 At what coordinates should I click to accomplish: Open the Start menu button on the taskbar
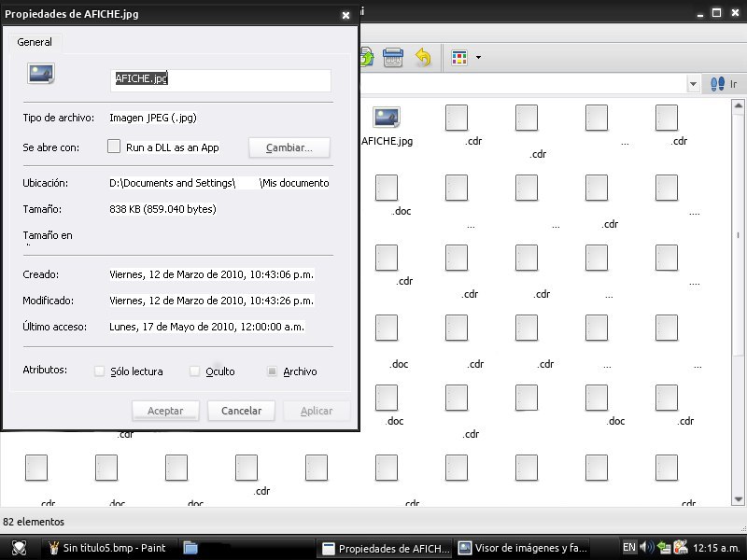[x=19, y=548]
